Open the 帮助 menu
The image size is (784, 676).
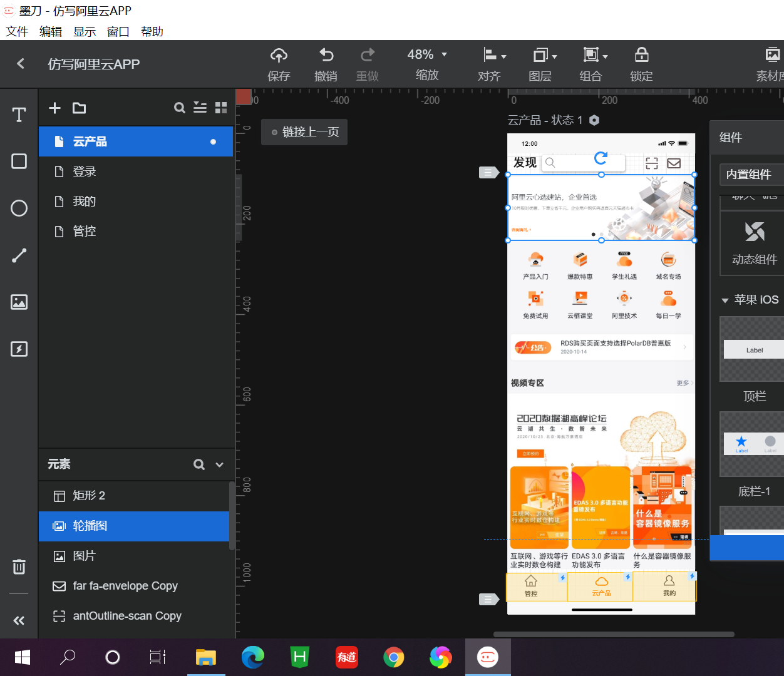(152, 31)
